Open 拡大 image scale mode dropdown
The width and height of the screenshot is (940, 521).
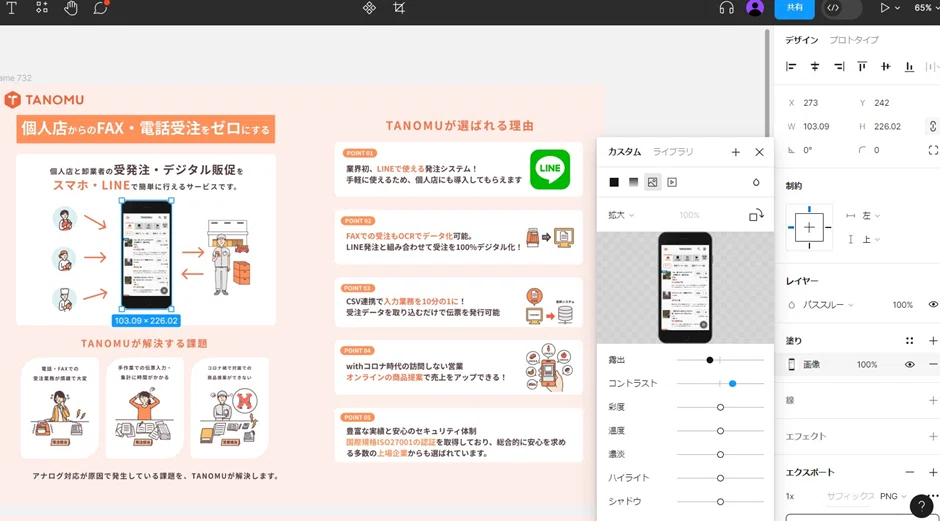tap(621, 215)
